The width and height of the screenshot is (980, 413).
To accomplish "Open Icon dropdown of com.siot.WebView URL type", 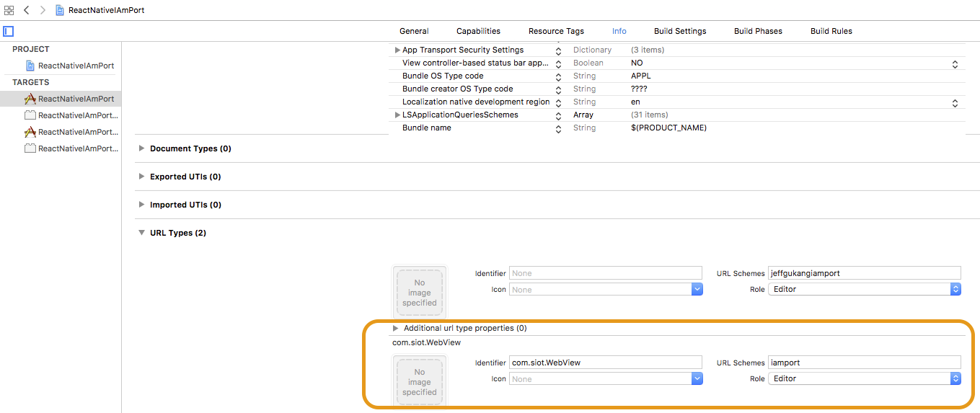I will tap(697, 378).
